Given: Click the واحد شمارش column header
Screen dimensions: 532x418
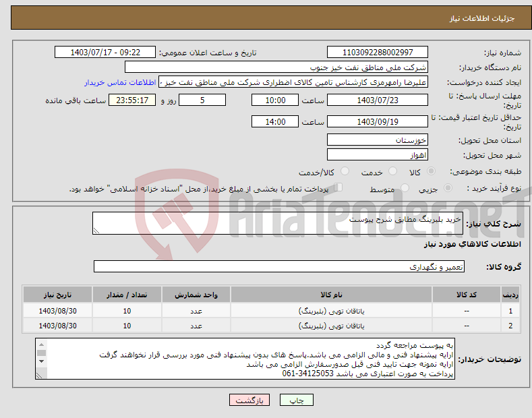Looking at the screenshot, I should 196,295.
